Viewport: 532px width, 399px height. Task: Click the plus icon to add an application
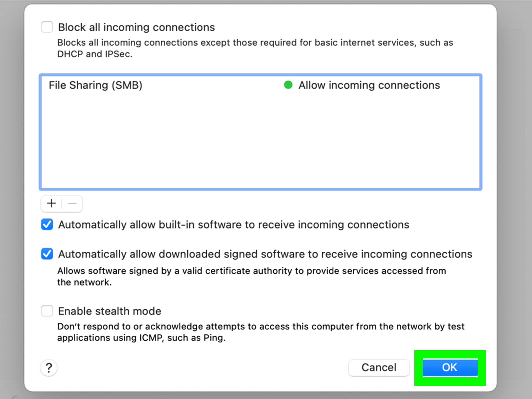pos(51,203)
